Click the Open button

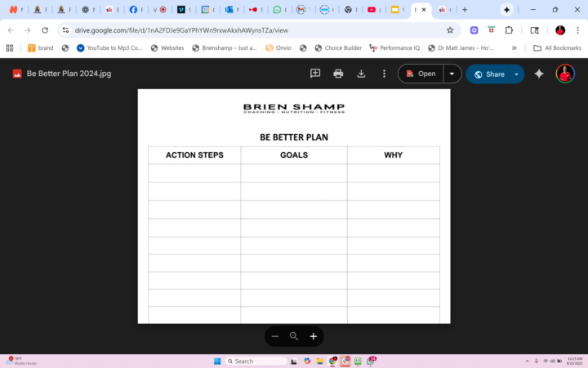point(421,74)
